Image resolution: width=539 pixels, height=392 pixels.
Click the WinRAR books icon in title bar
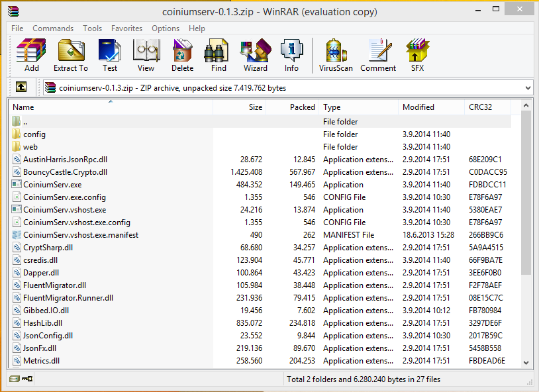click(x=13, y=11)
